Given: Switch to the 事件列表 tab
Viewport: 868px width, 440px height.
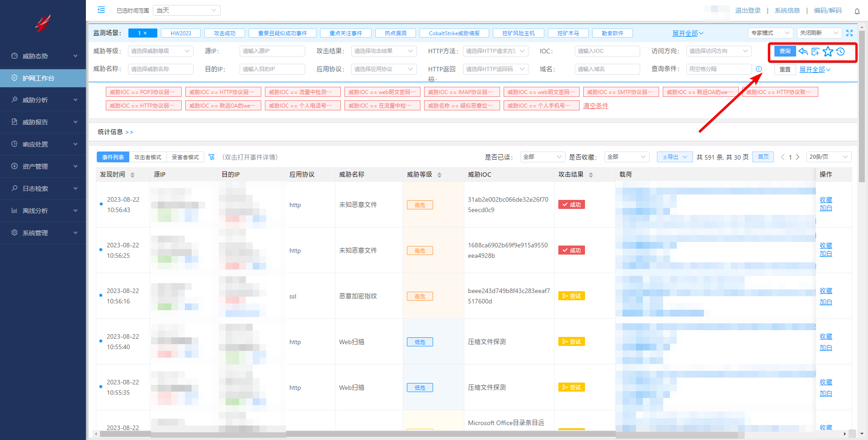Looking at the screenshot, I should tap(113, 157).
